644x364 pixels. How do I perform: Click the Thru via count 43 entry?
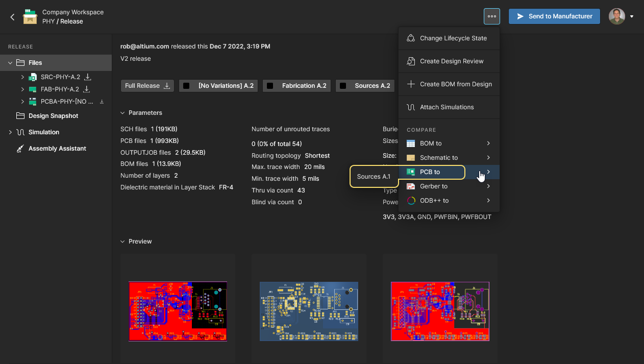pos(278,190)
